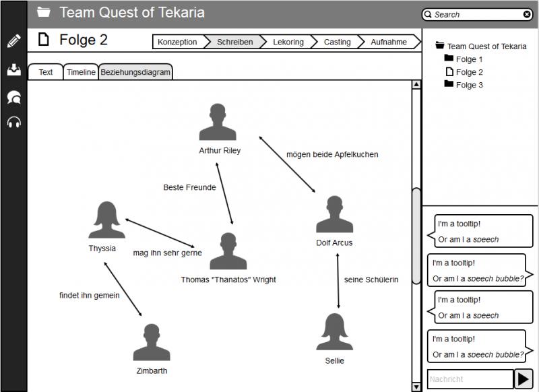The image size is (539, 392).
Task: Click the Arthur Riley character avatar
Action: coord(219,123)
